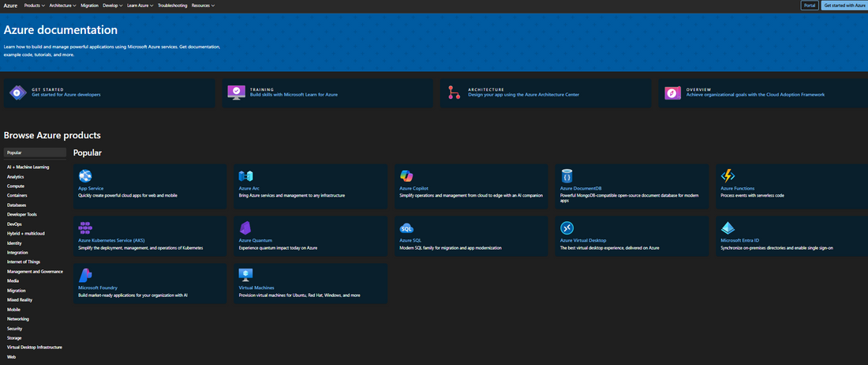This screenshot has width=868, height=365.
Task: Select the Storage category
Action: 14,338
